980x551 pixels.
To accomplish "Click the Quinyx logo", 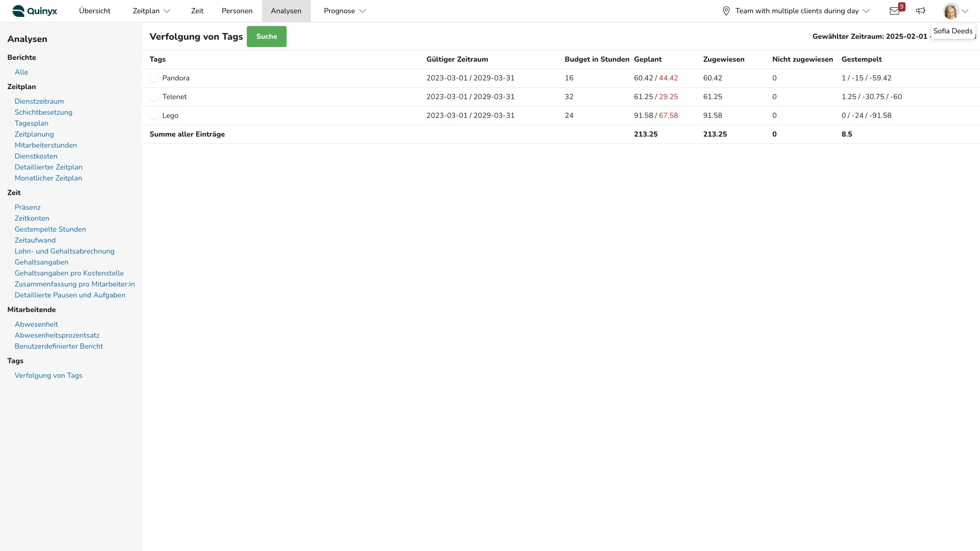I will (x=35, y=11).
